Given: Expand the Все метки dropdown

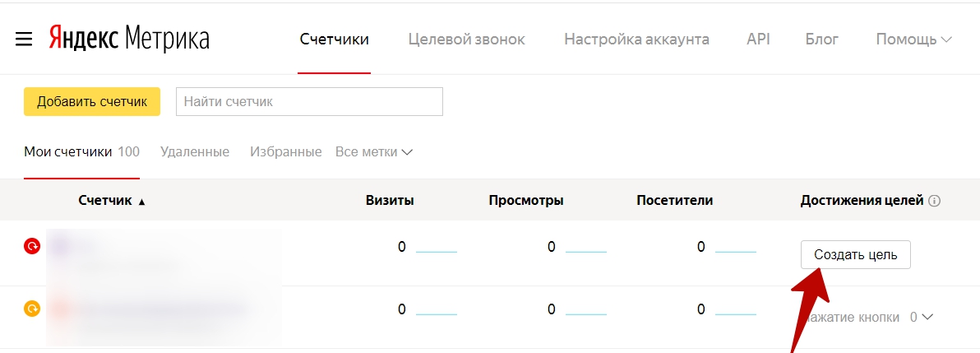Looking at the screenshot, I should tap(374, 152).
